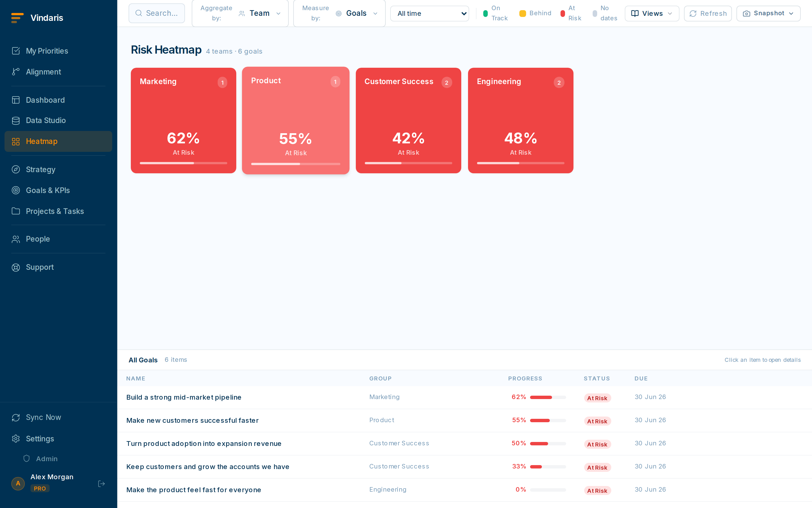Click the Projects & Tasks folder icon
812x508 pixels.
(x=16, y=211)
